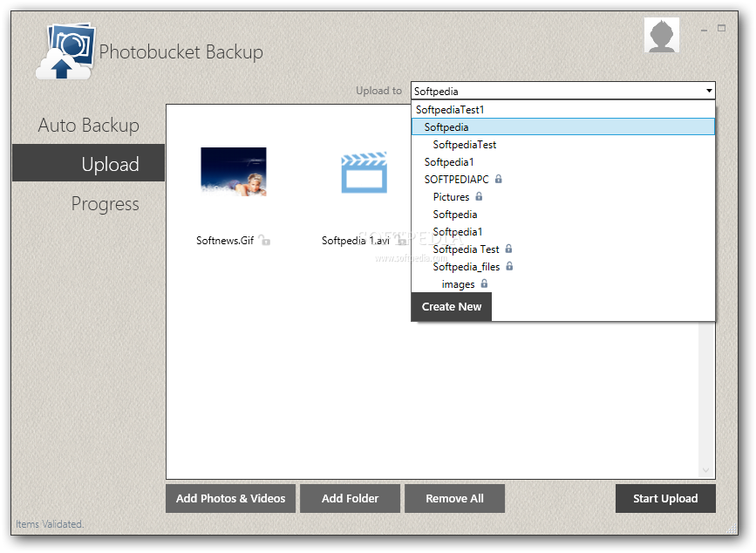This screenshot has width=756, height=553.
Task: Choose Softpedia album under SOFTPEDIAPC
Action: [562, 214]
